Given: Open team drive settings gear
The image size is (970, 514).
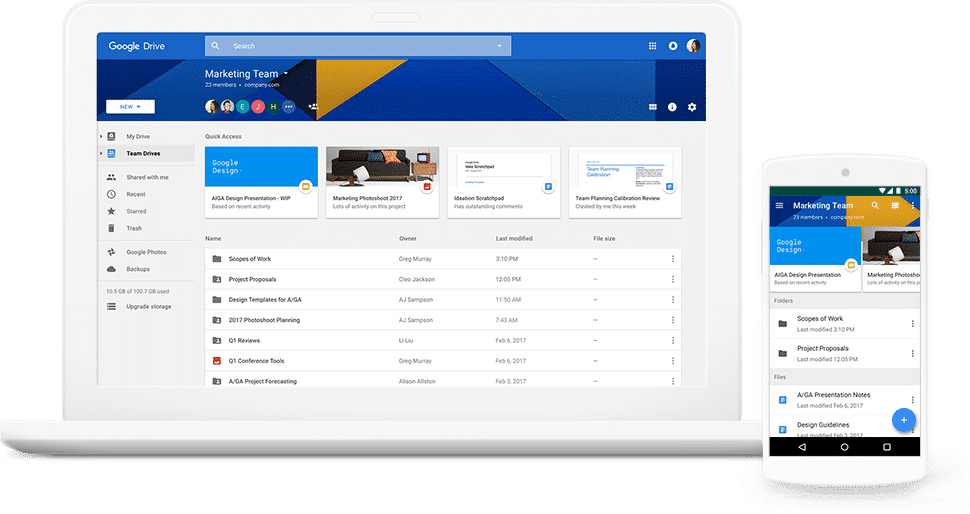Looking at the screenshot, I should click(x=692, y=107).
